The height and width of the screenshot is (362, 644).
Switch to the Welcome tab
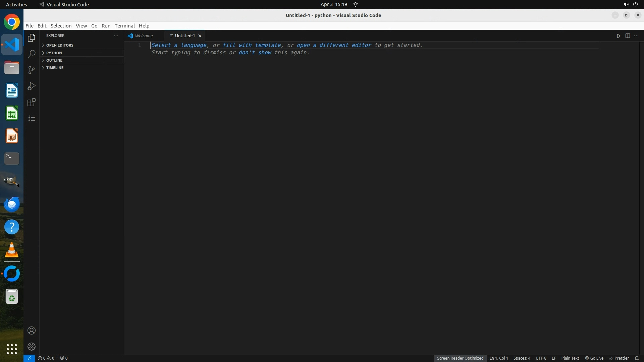tap(144, 36)
